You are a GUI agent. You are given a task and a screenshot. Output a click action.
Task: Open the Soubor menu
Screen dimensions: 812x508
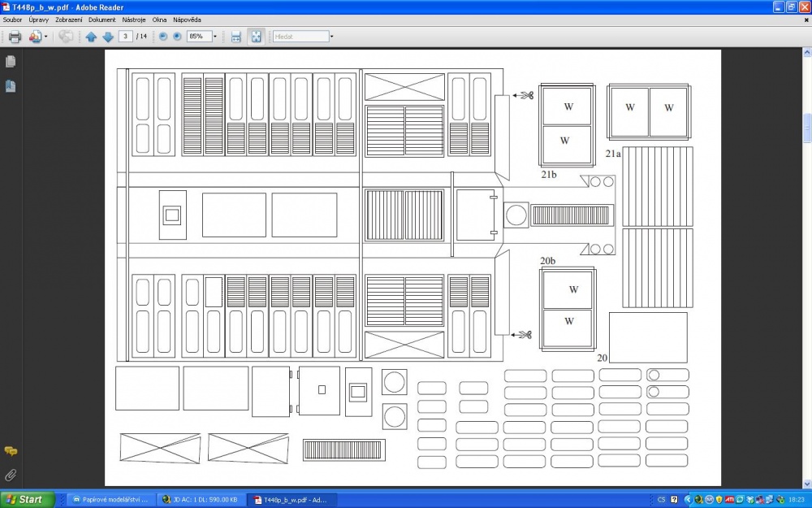(12, 20)
